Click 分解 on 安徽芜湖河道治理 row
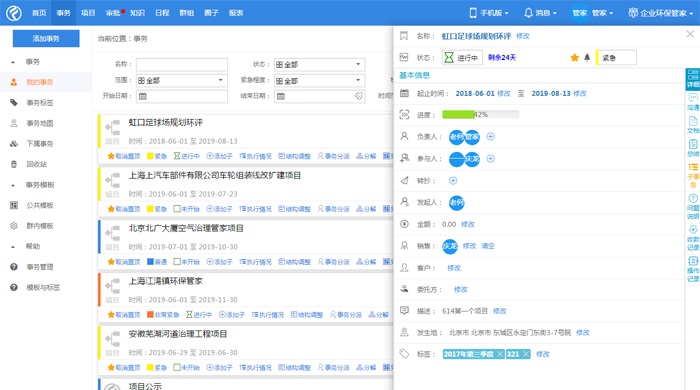The height and width of the screenshot is (390, 700). point(366,368)
